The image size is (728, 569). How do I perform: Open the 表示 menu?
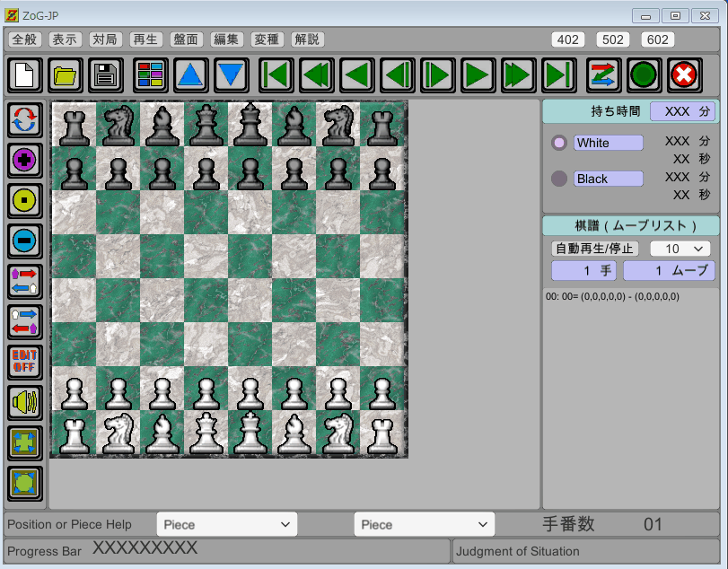(x=65, y=39)
